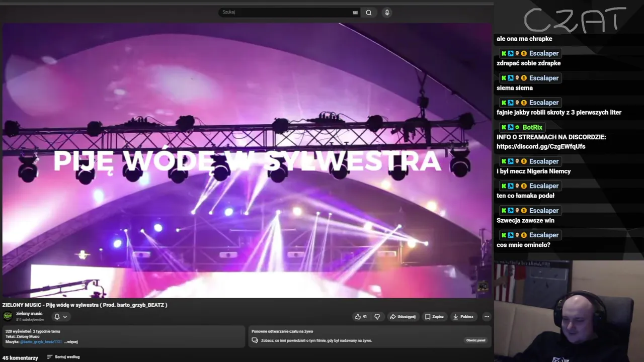Screen dimensions: 644x362
Task: Click chat message 'i był mecz Nigeria Niemcy'
Action: [533, 171]
